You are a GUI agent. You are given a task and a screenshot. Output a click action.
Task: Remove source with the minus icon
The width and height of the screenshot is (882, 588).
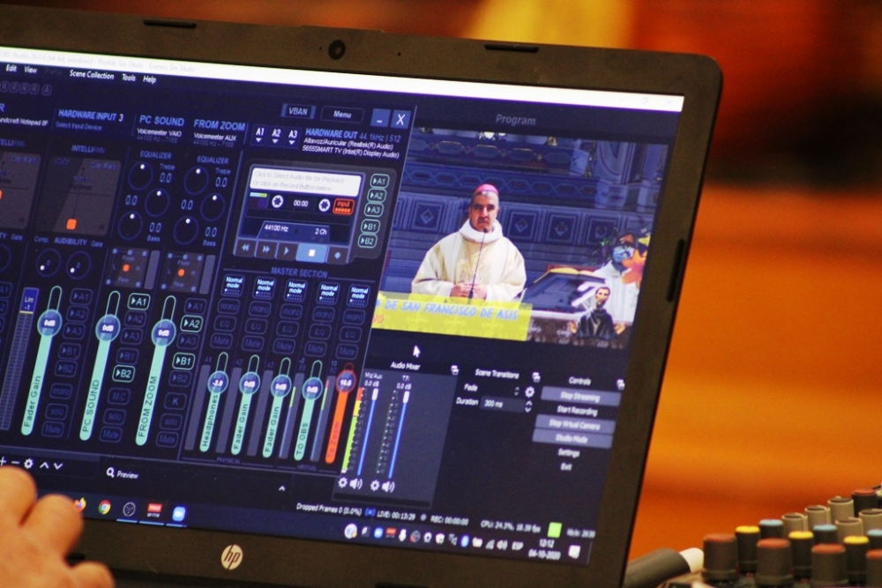(x=15, y=462)
